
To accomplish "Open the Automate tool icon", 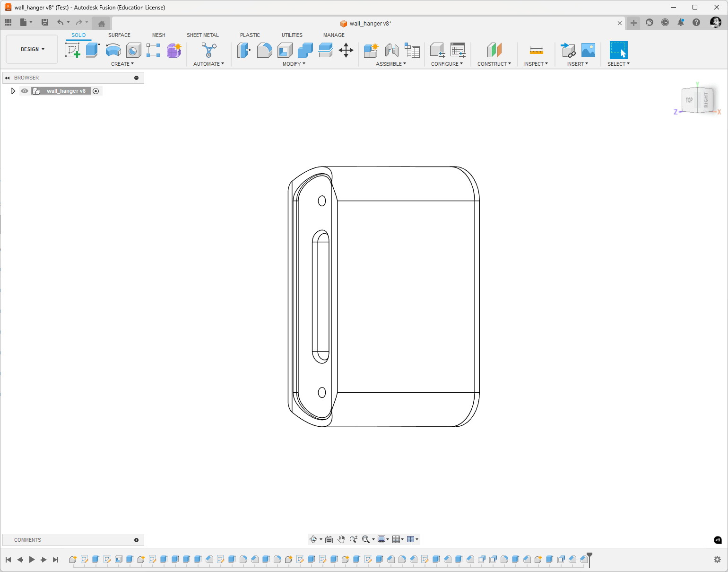I will [208, 50].
